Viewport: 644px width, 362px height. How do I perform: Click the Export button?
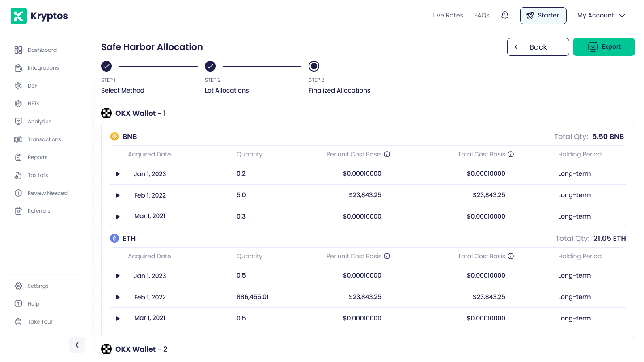point(604,47)
